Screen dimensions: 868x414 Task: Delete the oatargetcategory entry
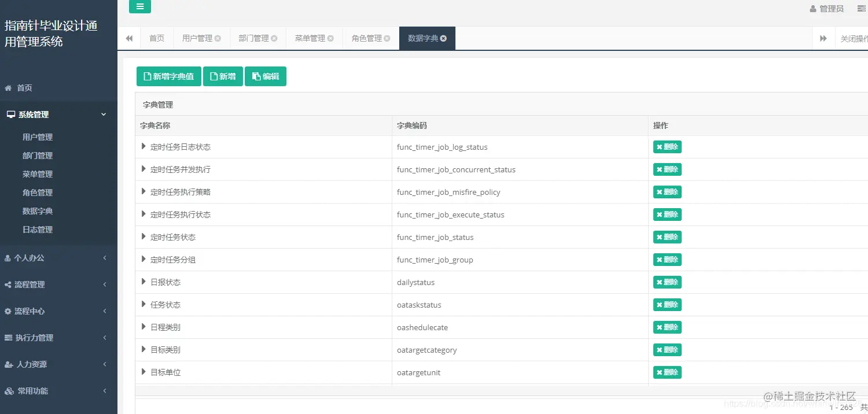(667, 350)
